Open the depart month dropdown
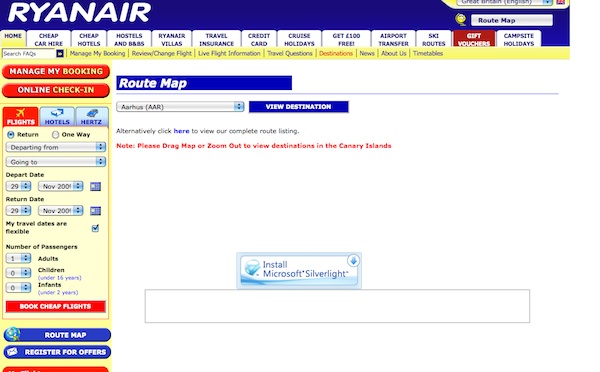Screen dimensions: 600x372 click(60, 186)
